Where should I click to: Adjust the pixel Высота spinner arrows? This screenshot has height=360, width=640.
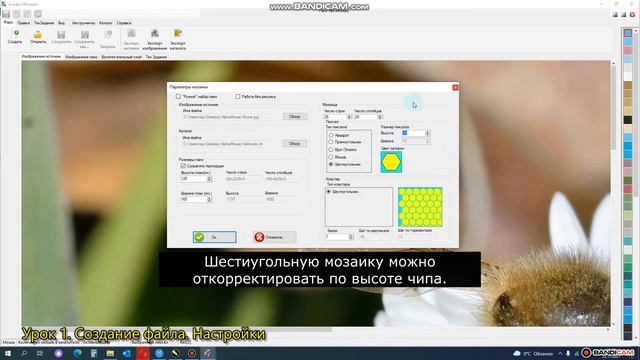coord(427,133)
